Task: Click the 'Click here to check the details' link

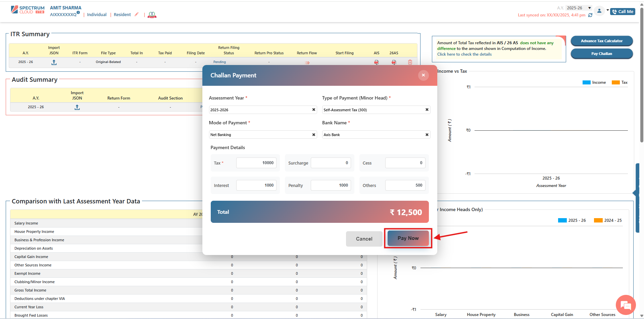Action: (464, 54)
